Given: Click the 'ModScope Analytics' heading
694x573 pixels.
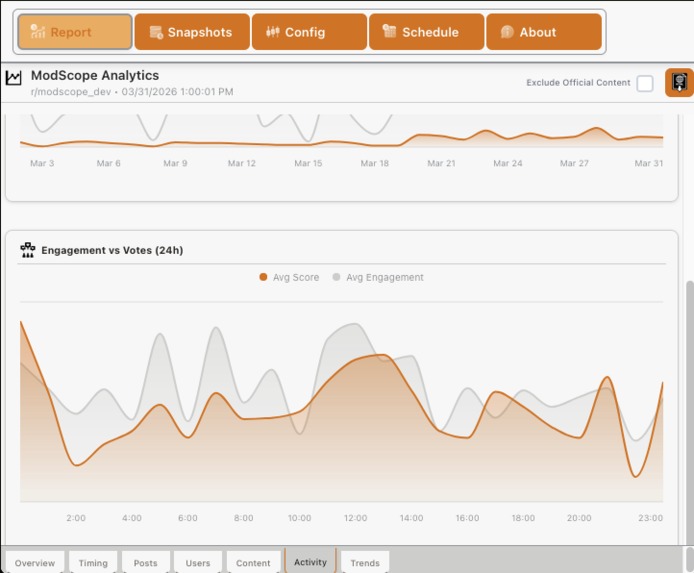Looking at the screenshot, I should [x=95, y=75].
